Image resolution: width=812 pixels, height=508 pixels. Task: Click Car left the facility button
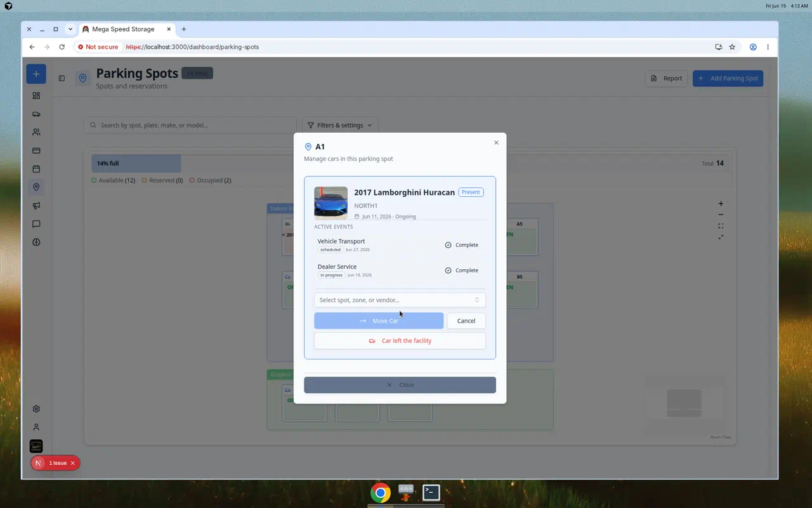click(x=400, y=341)
